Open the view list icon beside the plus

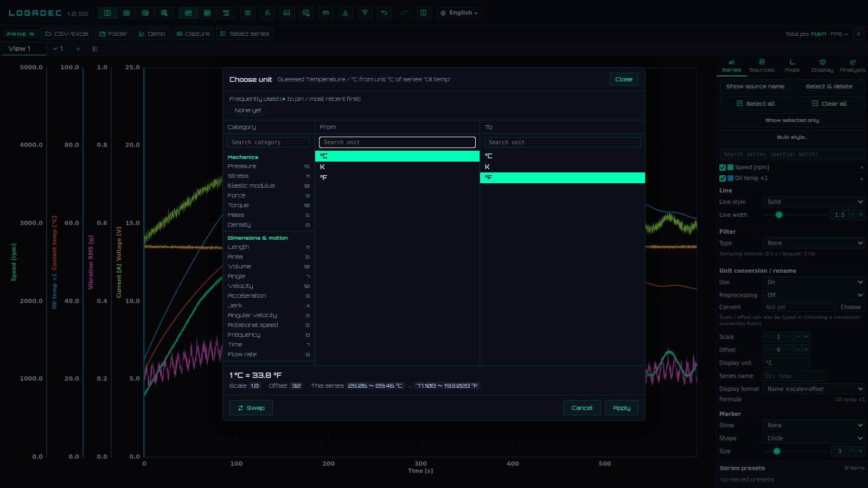(x=95, y=49)
